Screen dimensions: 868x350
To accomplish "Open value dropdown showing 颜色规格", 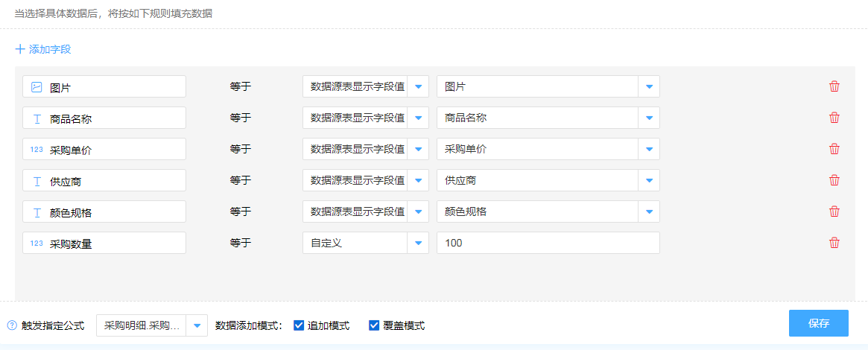I will pos(649,211).
